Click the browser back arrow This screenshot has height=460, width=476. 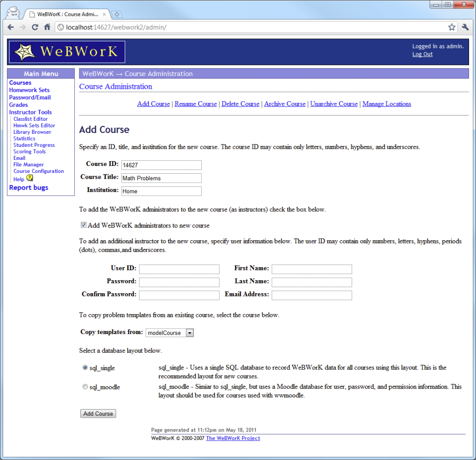10,27
